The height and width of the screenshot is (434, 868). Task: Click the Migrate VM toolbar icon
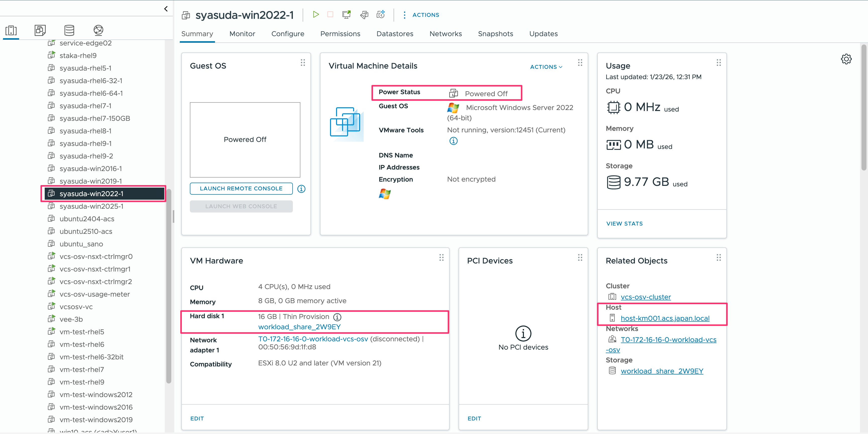[364, 15]
